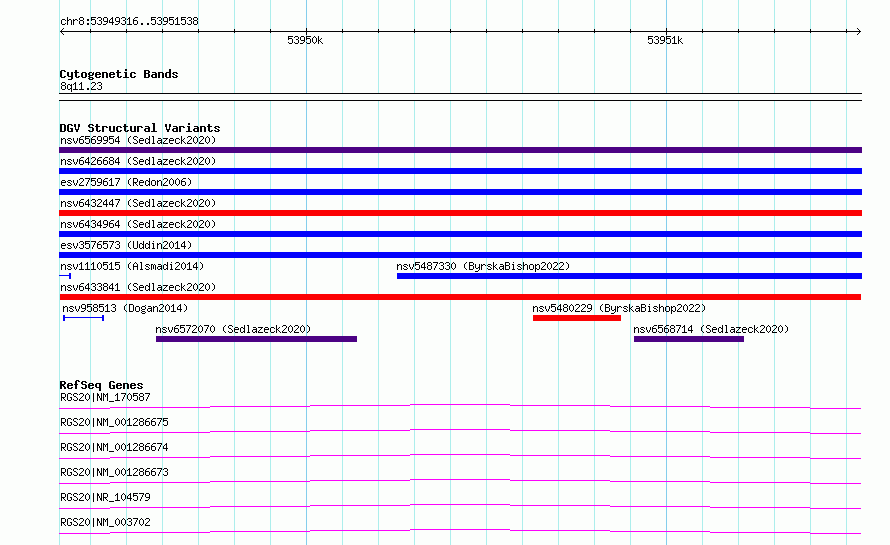This screenshot has height=545, width=890.
Task: Open the nsv6569954 (Sedlazeck2020) label
Action: [138, 140]
